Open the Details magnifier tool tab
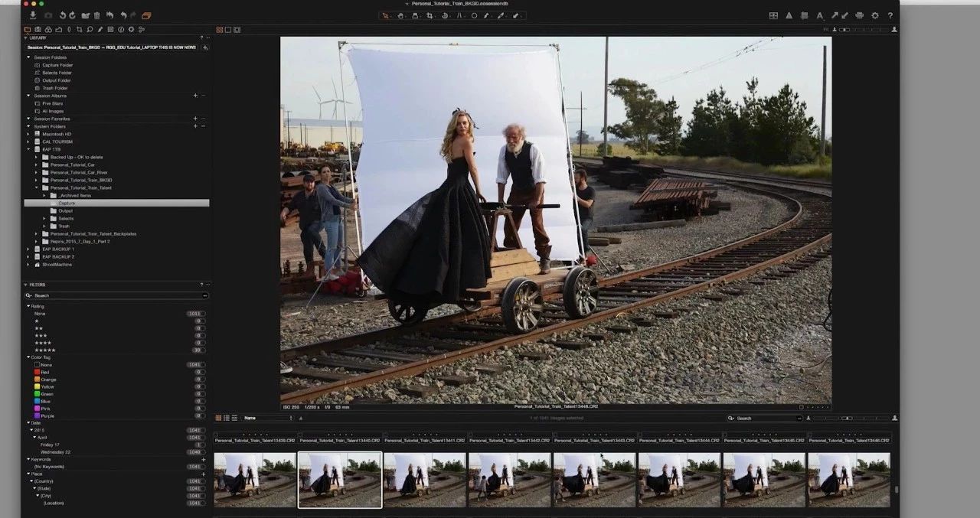The height and width of the screenshot is (518, 980). [90, 30]
